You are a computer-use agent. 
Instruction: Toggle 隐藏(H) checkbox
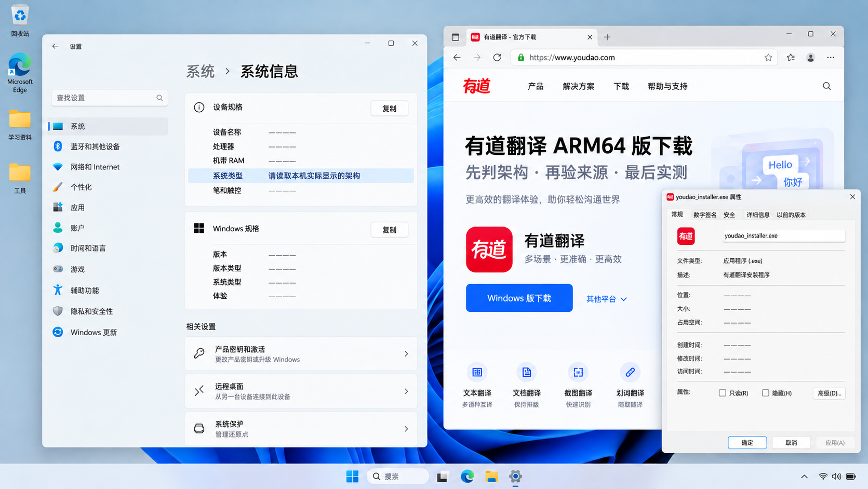pyautogui.click(x=765, y=393)
